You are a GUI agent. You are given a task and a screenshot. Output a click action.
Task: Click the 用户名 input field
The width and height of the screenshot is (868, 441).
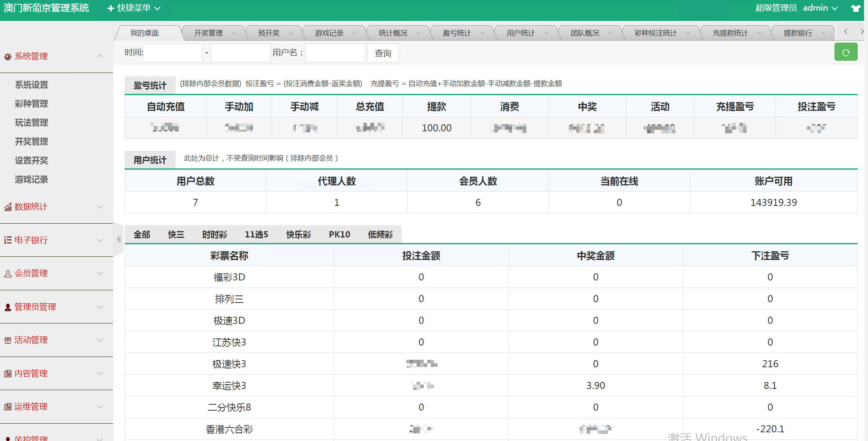pos(335,53)
